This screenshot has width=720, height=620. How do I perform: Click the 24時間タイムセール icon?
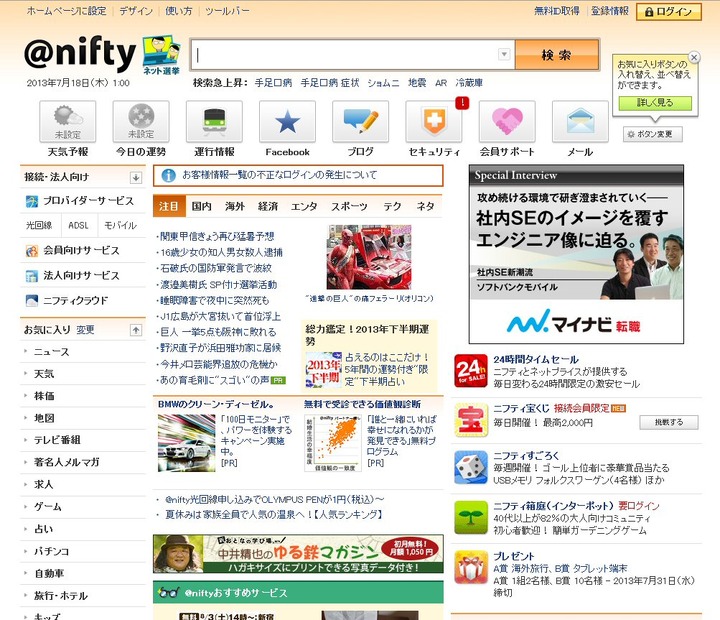click(x=471, y=371)
